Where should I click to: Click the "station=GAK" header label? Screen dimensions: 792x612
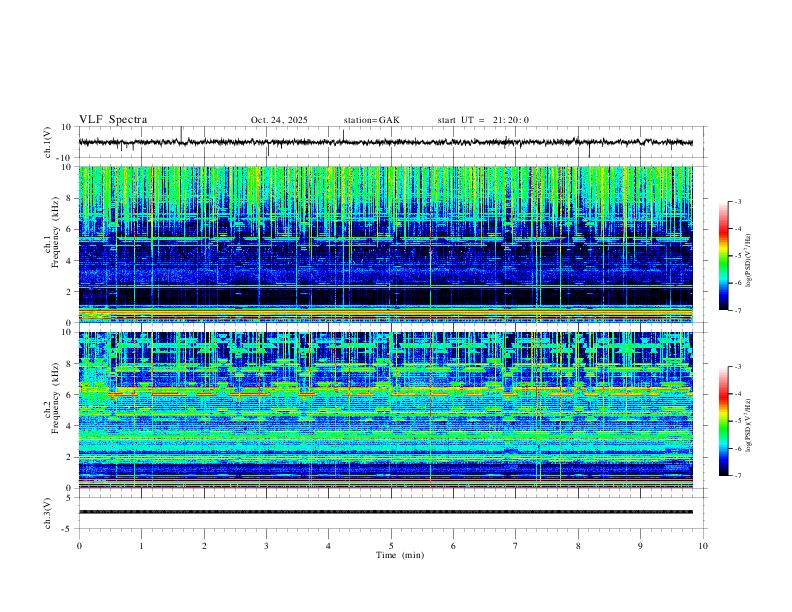371,120
